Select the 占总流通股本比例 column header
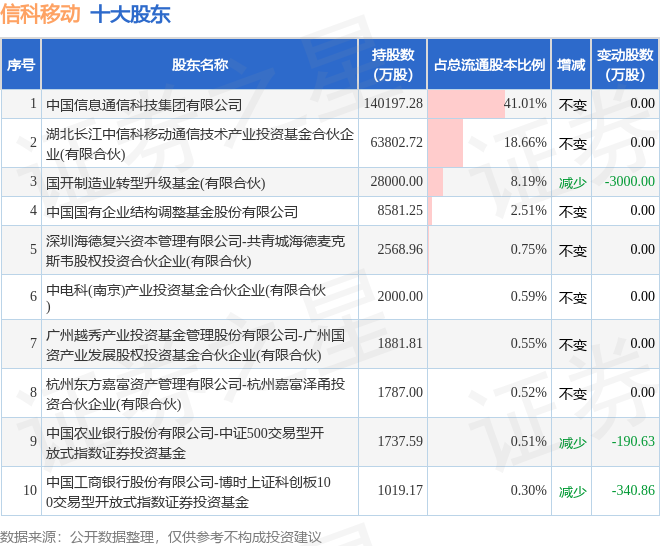Image resolution: width=660 pixels, height=546 pixels. click(489, 64)
